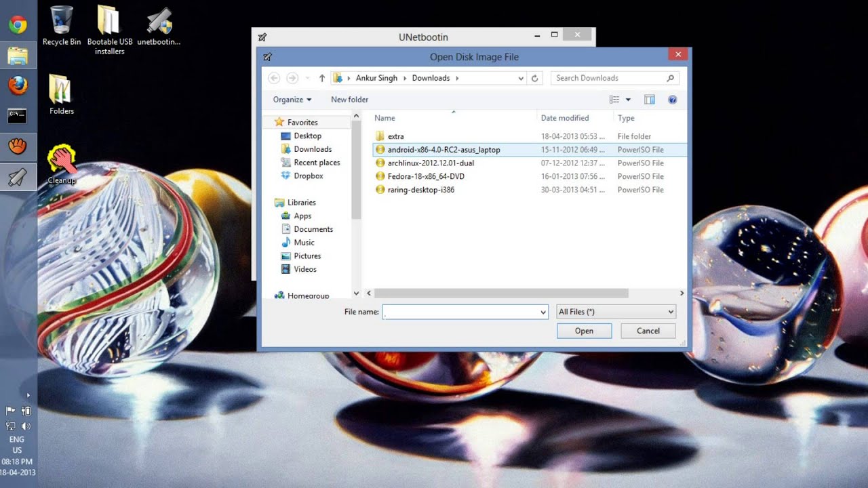Open Downloads in navigation pane
This screenshot has height=488, width=868.
(x=313, y=149)
